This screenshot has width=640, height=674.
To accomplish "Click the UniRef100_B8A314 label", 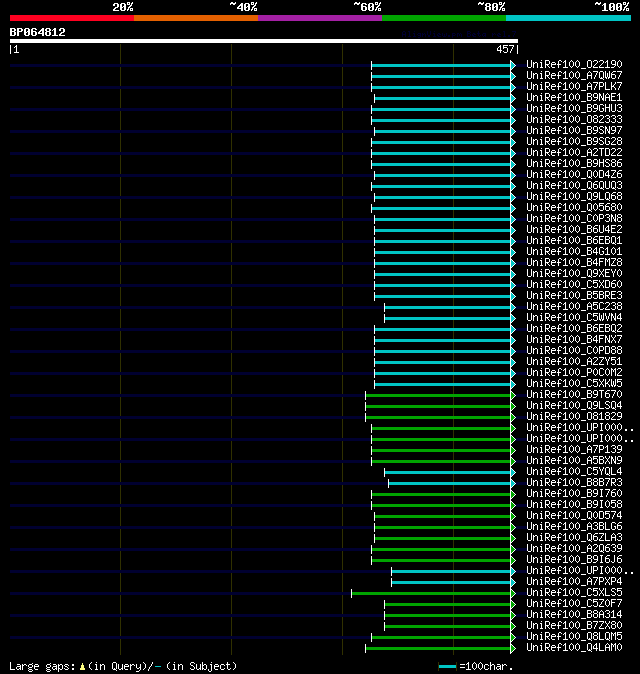I will [x=574, y=615].
